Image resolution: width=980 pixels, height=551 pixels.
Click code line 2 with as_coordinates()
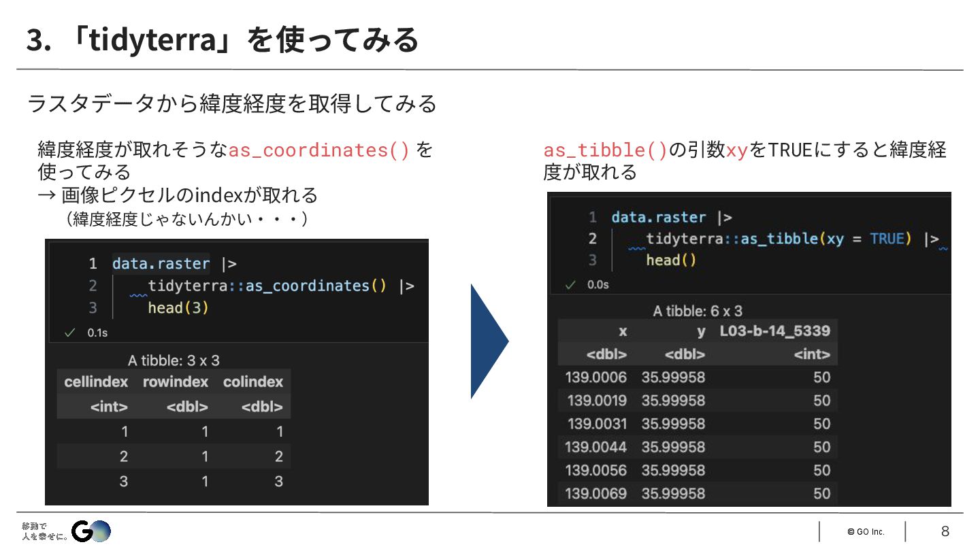(x=281, y=286)
